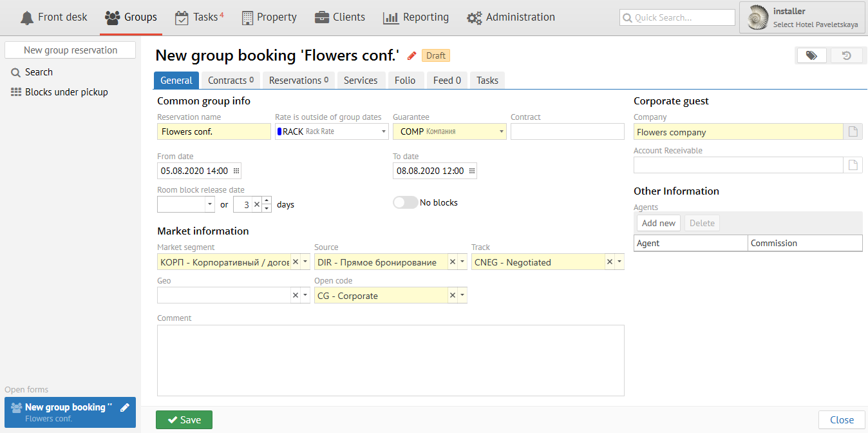Increase release days with up stepper
This screenshot has width=868, height=433.
267,200
